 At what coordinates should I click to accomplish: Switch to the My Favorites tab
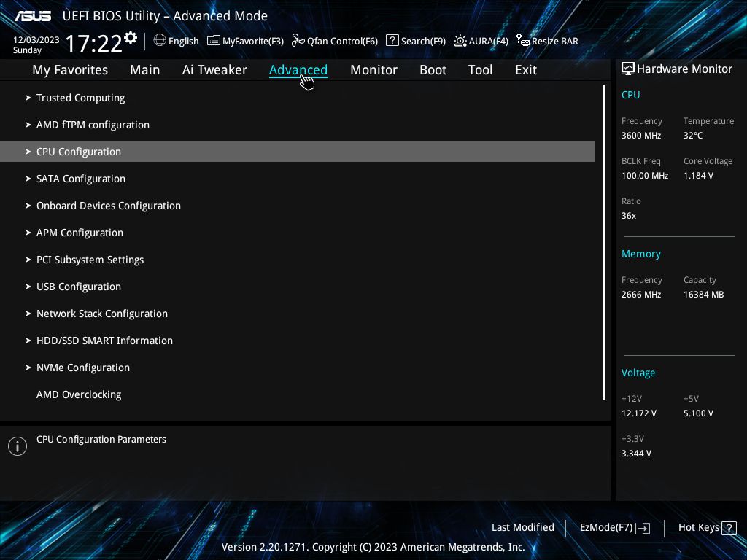click(70, 70)
